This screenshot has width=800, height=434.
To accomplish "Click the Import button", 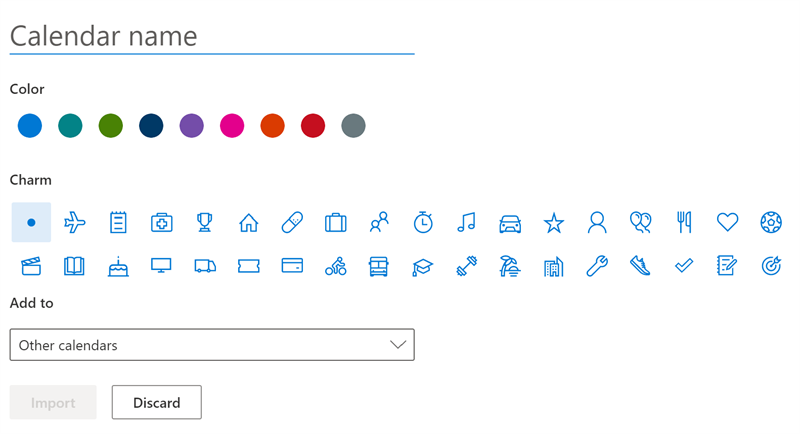I will tap(53, 402).
